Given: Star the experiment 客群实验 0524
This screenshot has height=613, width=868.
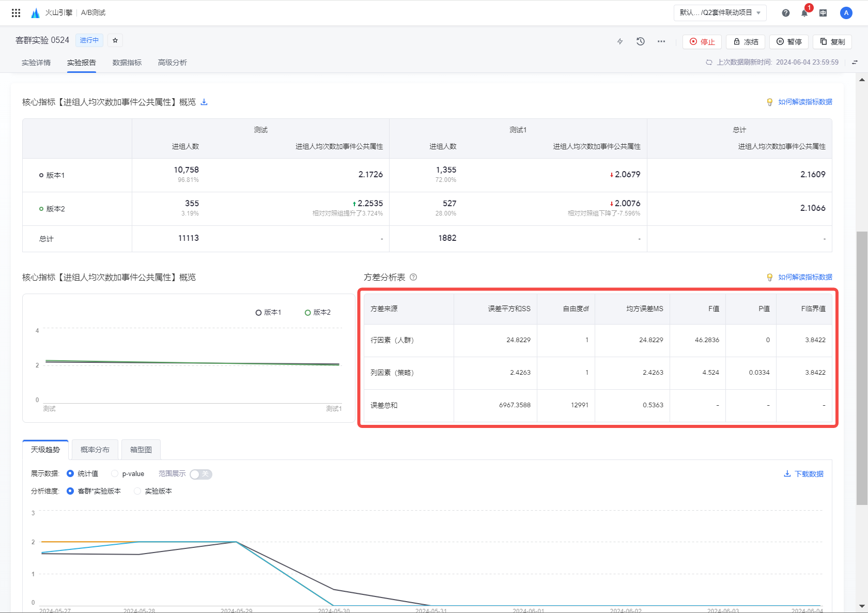Looking at the screenshot, I should tap(115, 40).
